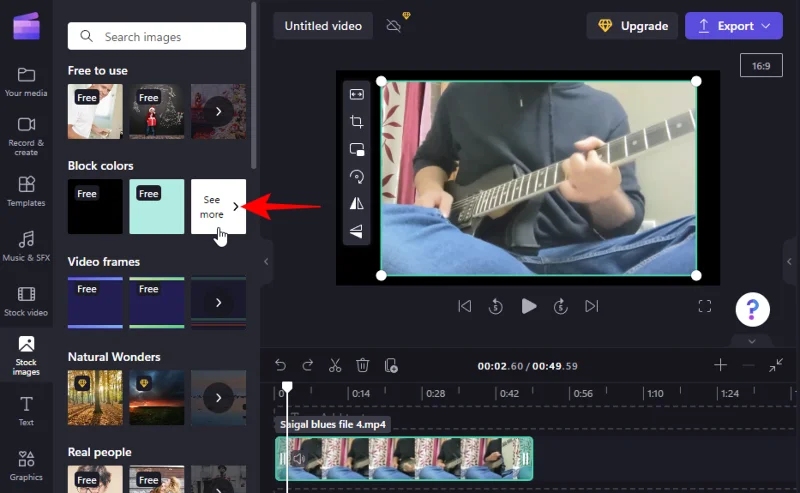Select second Real people free image
Image resolution: width=800 pixels, height=493 pixels.
tap(157, 479)
